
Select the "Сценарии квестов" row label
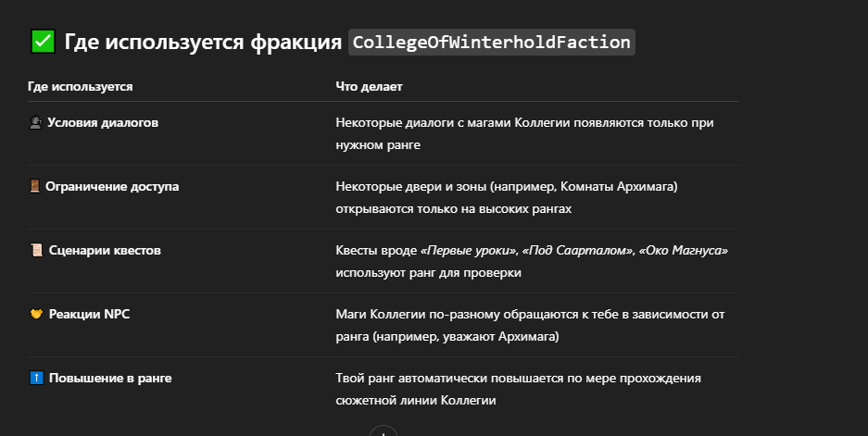coord(104,250)
